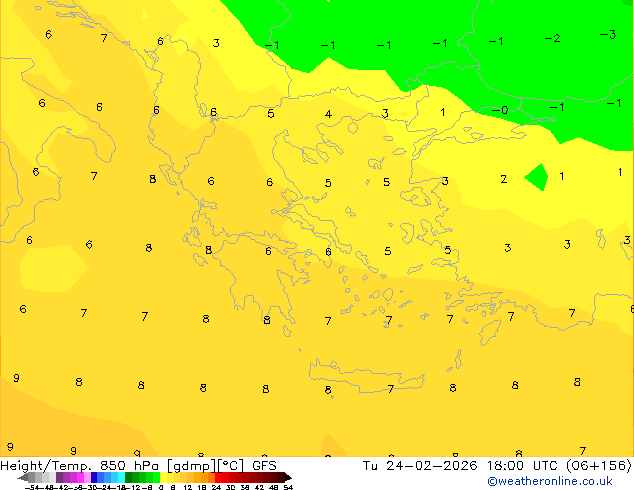Click the (06+156) forecast run label
634x490 pixels.
599,465
